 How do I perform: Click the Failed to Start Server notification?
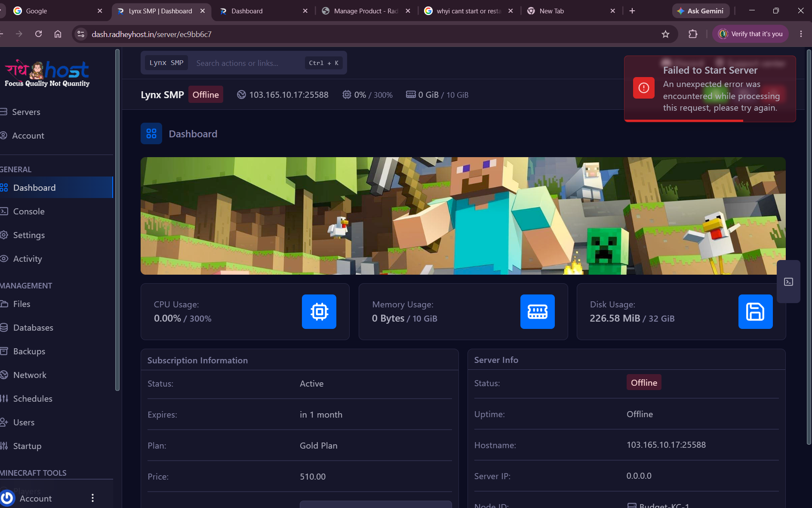click(710, 89)
